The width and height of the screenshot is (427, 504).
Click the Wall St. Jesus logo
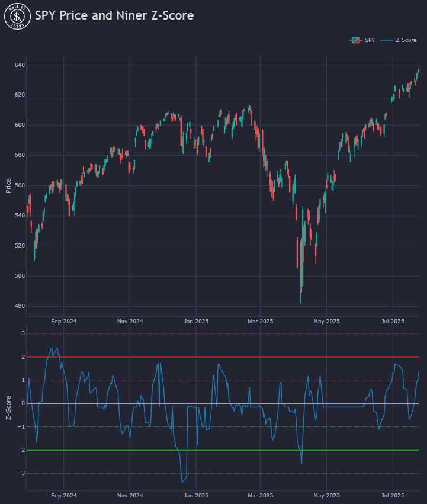17,16
